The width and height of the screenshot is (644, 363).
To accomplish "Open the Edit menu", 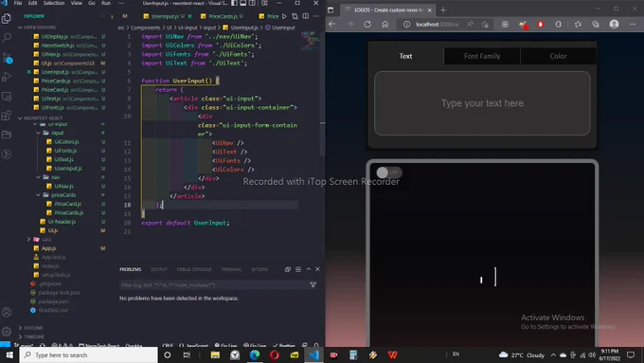I will point(33,3).
